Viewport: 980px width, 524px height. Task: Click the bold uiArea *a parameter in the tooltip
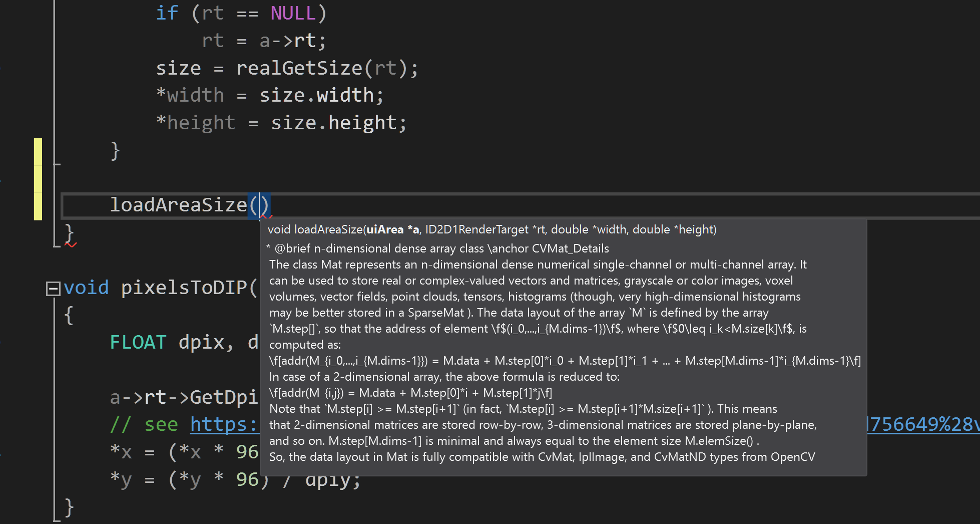[393, 229]
